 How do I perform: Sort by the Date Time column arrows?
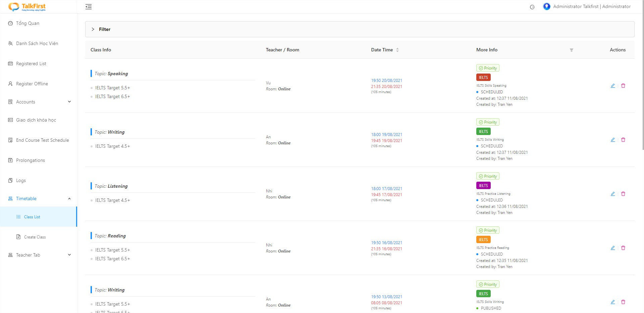click(397, 50)
